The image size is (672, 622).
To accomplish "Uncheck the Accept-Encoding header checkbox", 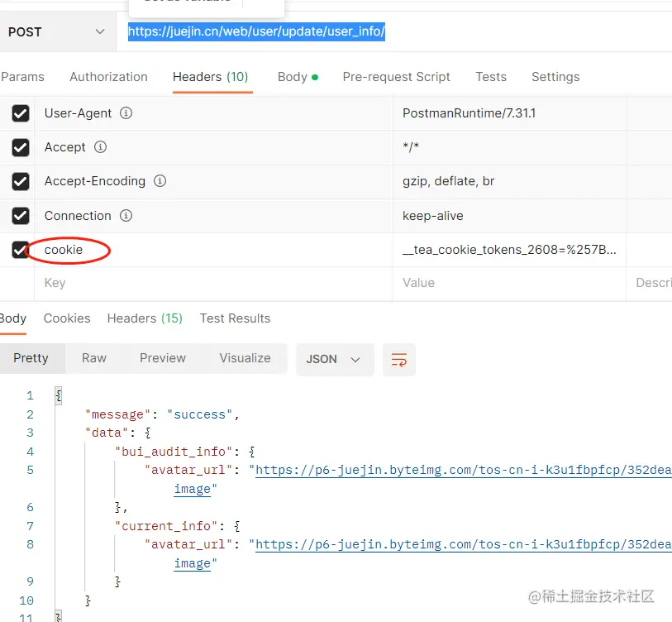I will click(21, 181).
